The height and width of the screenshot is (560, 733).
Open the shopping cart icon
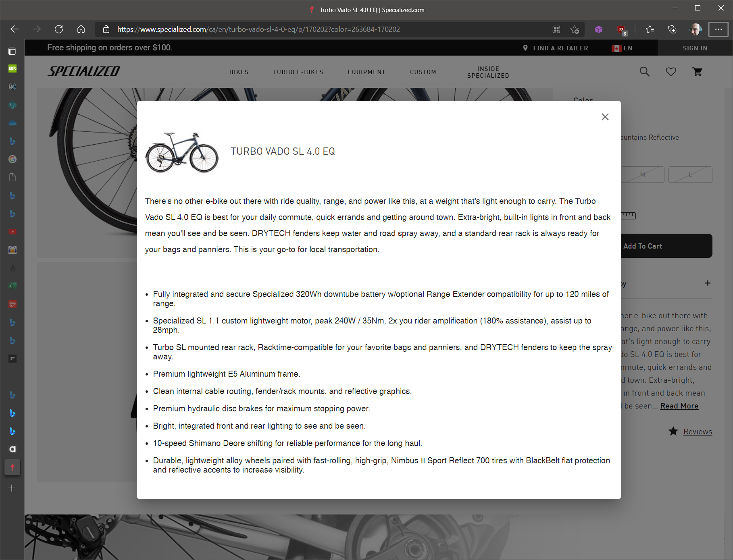point(697,72)
